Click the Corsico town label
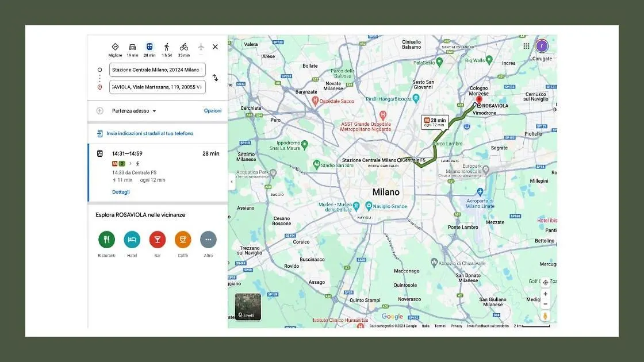 pyautogui.click(x=301, y=242)
